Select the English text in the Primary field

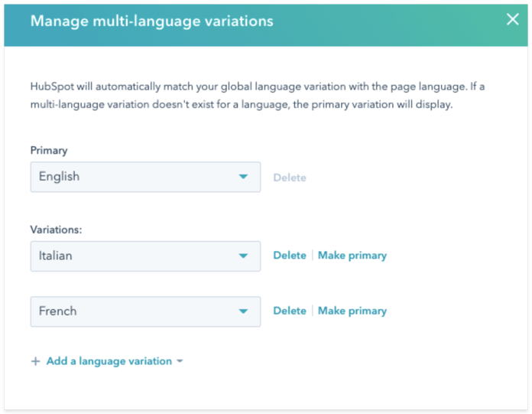pos(59,177)
